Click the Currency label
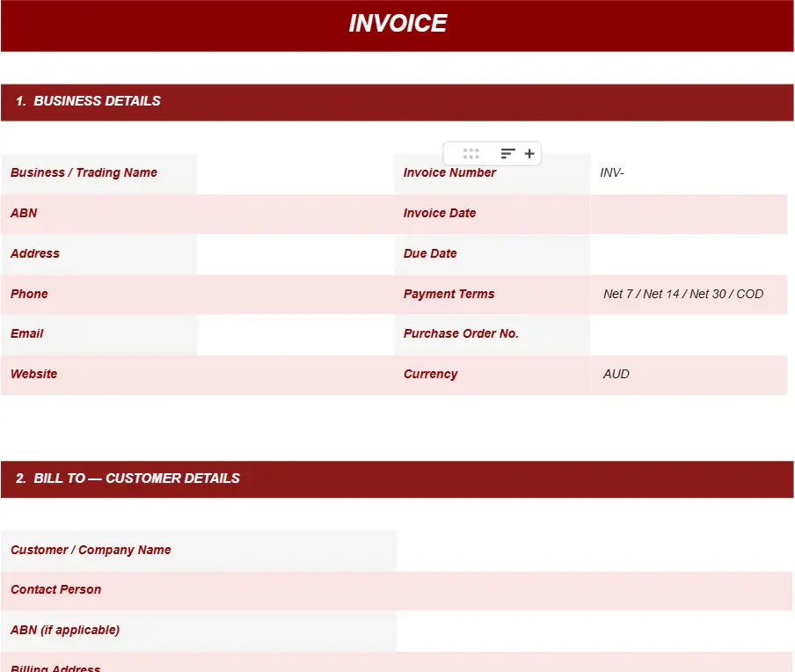Screen dimensions: 795x672 [x=430, y=375]
